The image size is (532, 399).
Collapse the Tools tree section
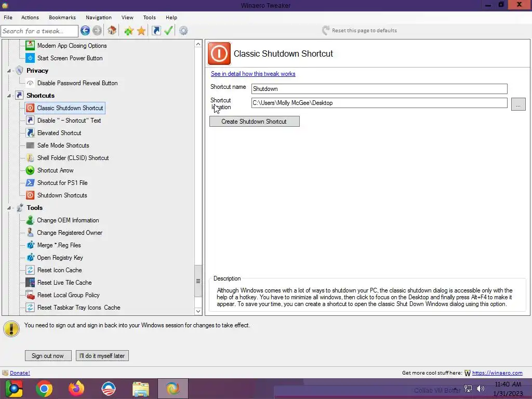9,208
